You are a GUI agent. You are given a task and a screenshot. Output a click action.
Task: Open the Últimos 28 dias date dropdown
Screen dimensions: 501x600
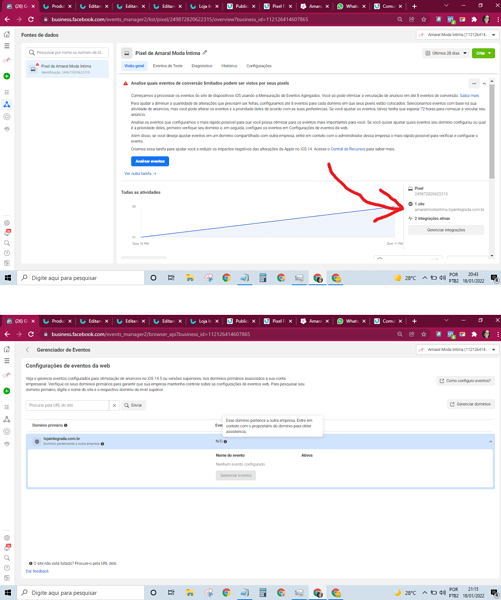point(446,53)
